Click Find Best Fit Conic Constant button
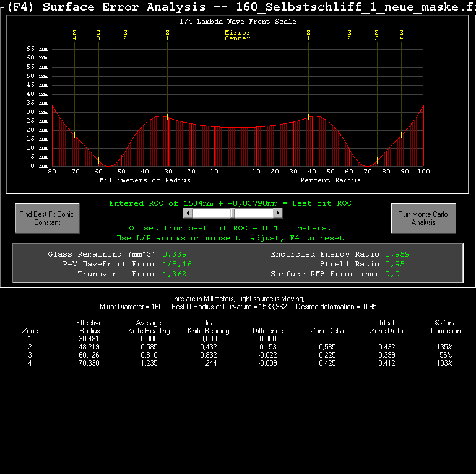 click(47, 218)
